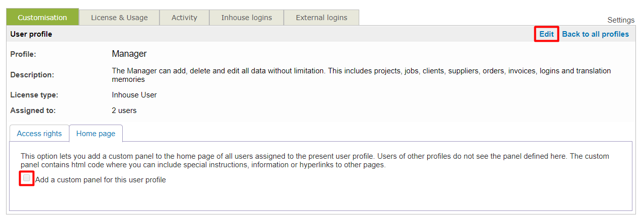
Task: Click the Edit link for the profile
Action: click(546, 34)
